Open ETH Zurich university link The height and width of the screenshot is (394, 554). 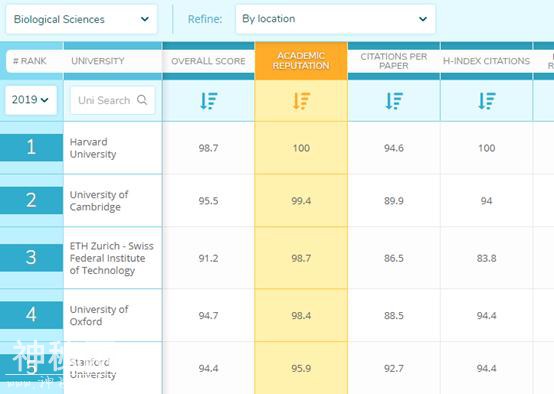point(112,258)
